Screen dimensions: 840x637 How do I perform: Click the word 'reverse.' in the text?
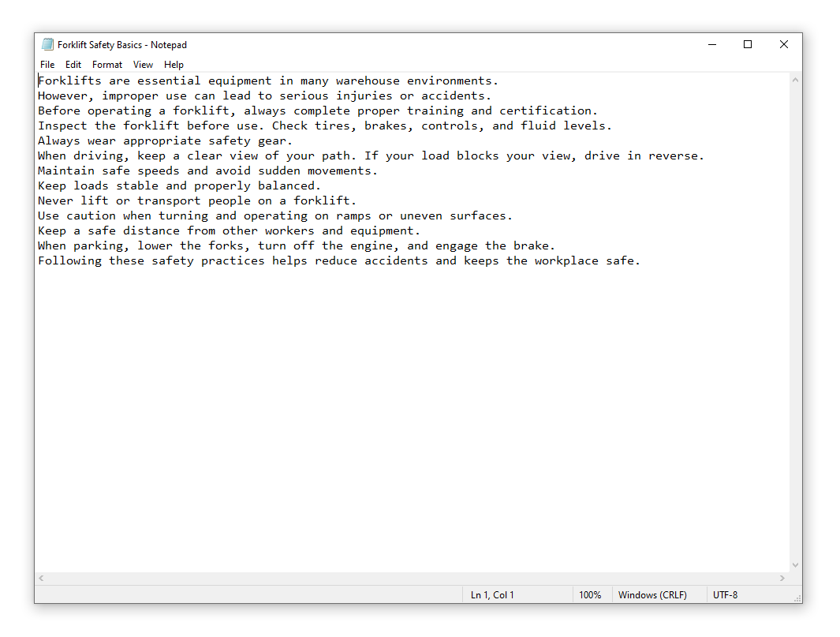click(x=676, y=156)
